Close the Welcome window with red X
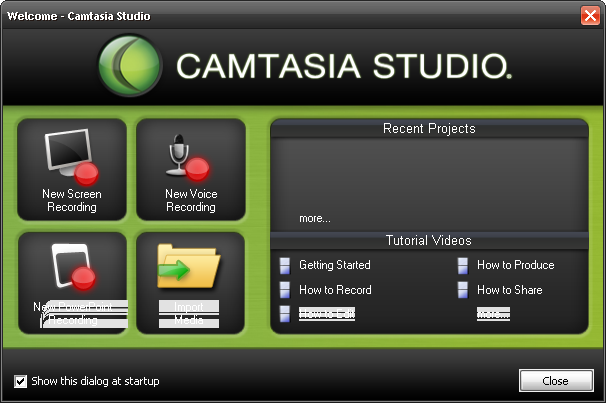 coord(590,16)
